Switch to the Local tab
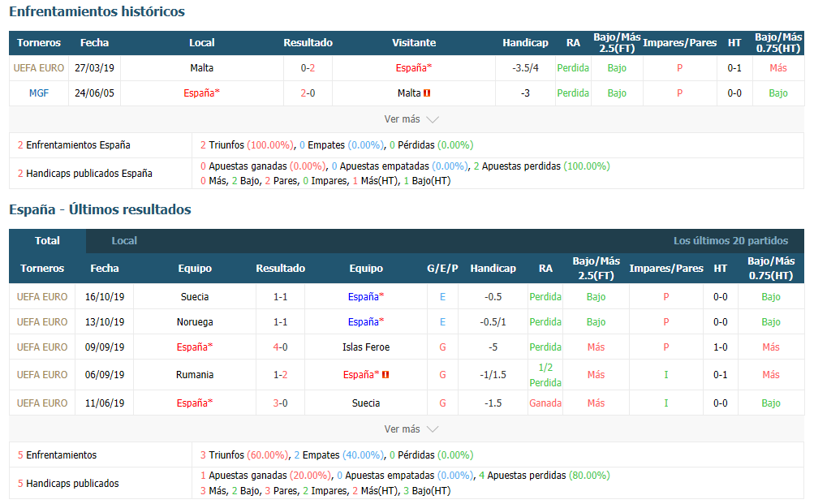This screenshot has height=504, width=814. tap(124, 241)
